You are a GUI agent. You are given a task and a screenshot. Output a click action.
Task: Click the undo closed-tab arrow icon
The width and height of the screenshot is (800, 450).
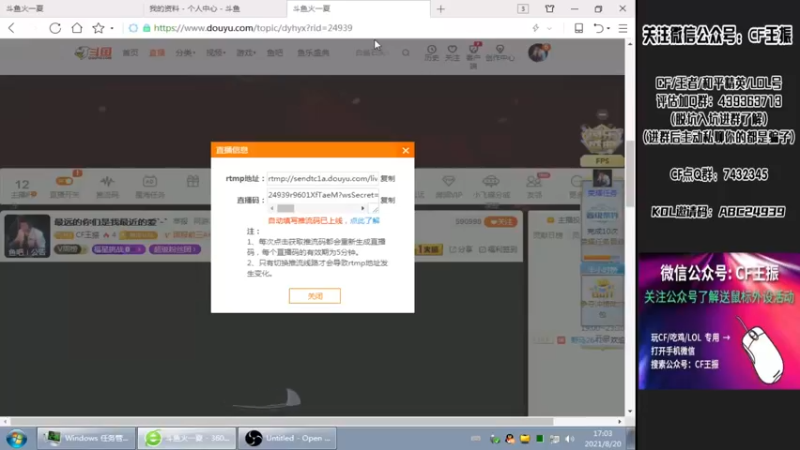click(x=598, y=28)
